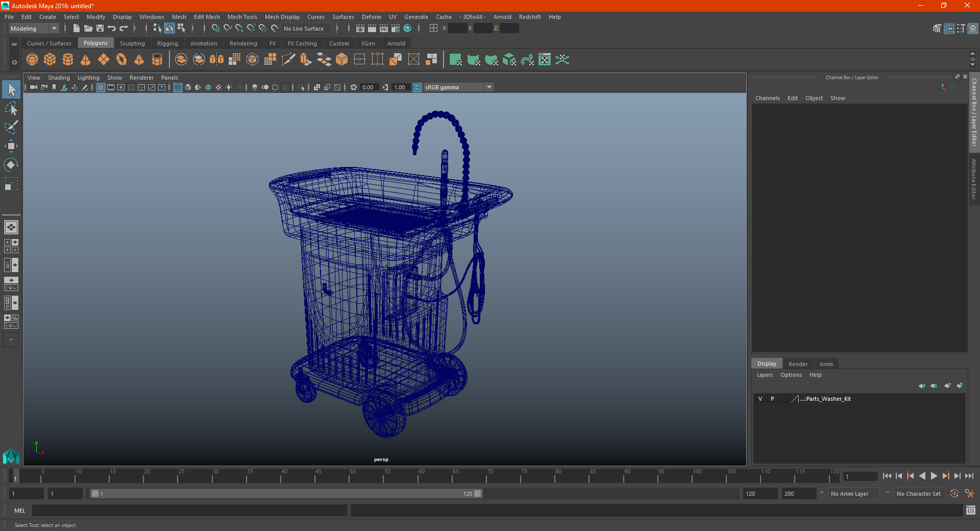Click the No Live Surface field
The height and width of the screenshot is (531, 980).
pos(307,29)
